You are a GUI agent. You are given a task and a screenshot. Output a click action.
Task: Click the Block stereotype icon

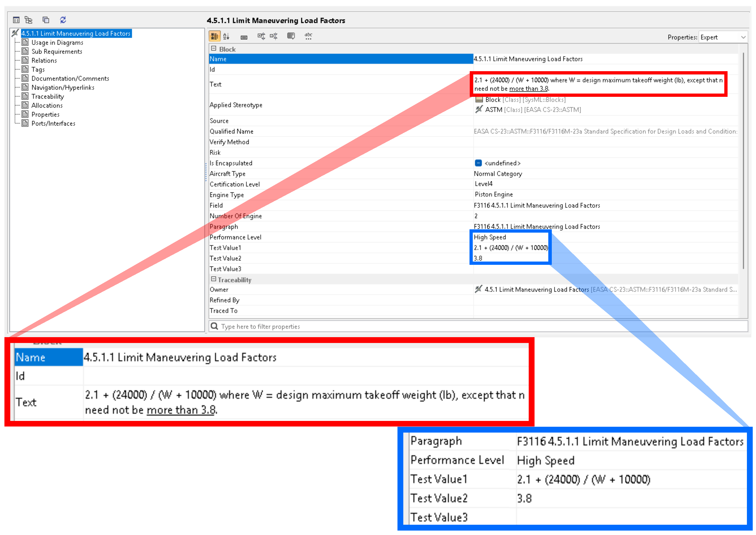[x=479, y=100]
